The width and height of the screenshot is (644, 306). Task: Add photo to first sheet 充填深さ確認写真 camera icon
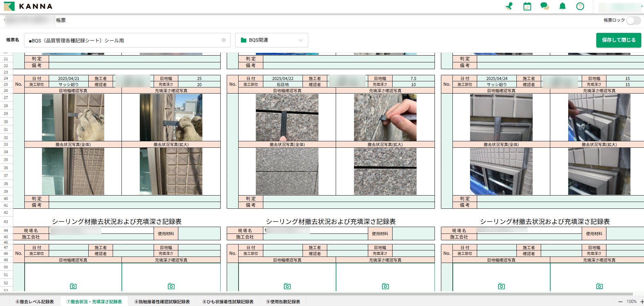(x=171, y=286)
